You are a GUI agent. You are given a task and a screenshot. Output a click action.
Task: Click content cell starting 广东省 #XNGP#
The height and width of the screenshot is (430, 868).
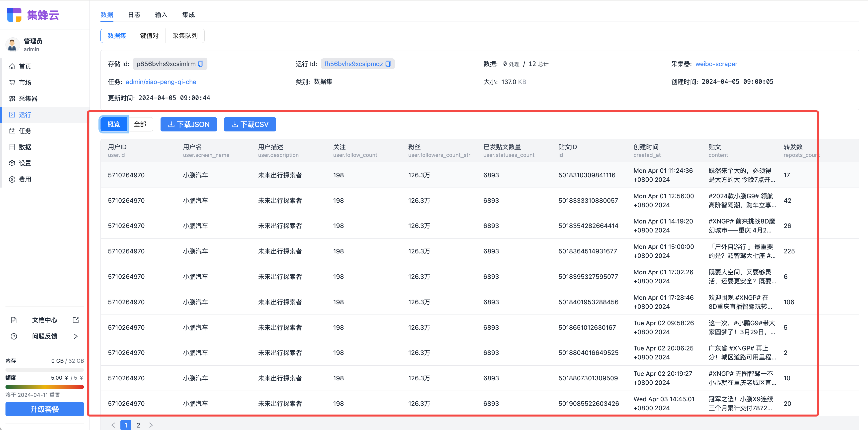pos(742,353)
